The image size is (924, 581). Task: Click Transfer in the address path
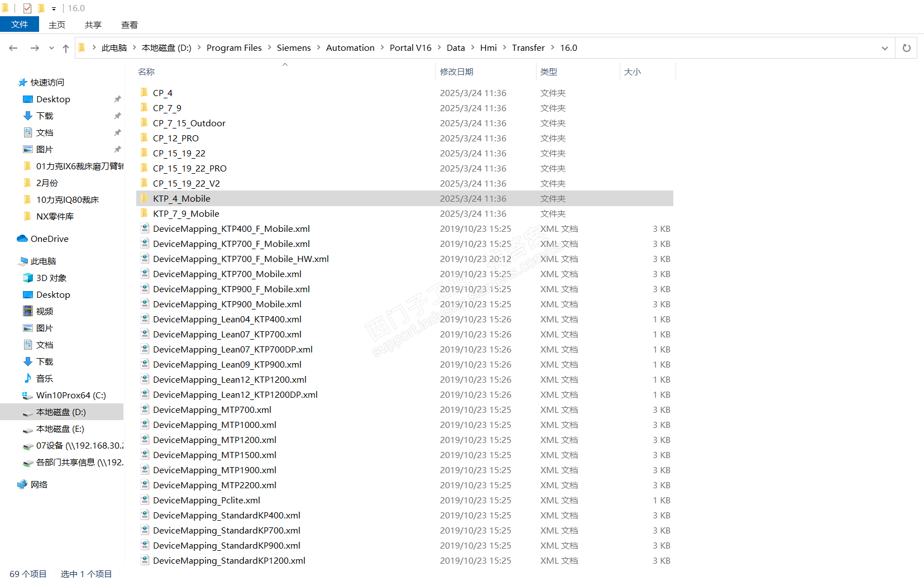[528, 48]
